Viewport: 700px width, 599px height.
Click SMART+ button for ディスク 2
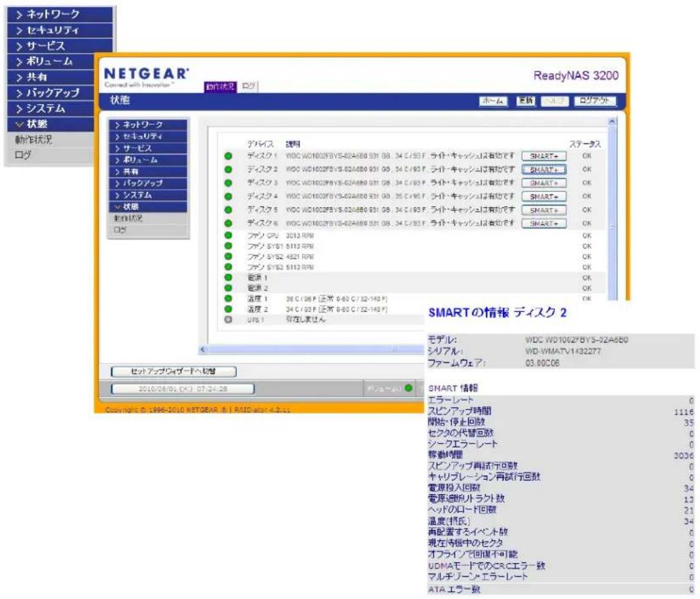click(x=544, y=170)
